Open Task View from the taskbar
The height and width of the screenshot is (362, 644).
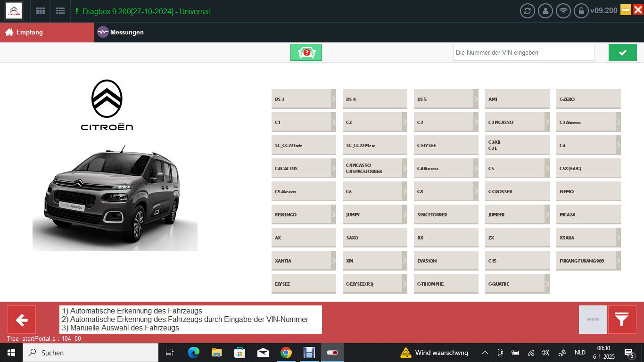click(170, 353)
